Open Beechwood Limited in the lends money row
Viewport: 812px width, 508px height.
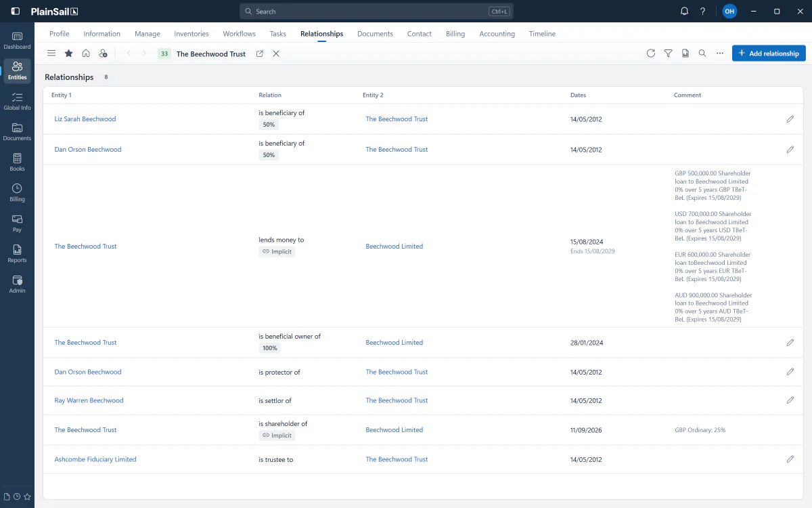point(394,247)
